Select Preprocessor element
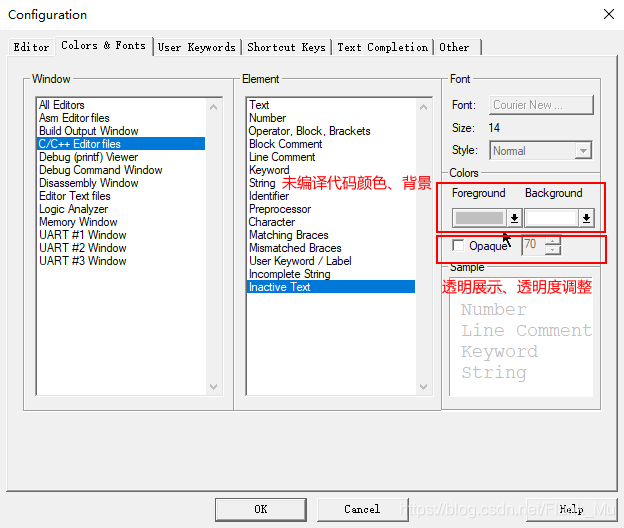The width and height of the screenshot is (624, 528). click(x=331, y=209)
